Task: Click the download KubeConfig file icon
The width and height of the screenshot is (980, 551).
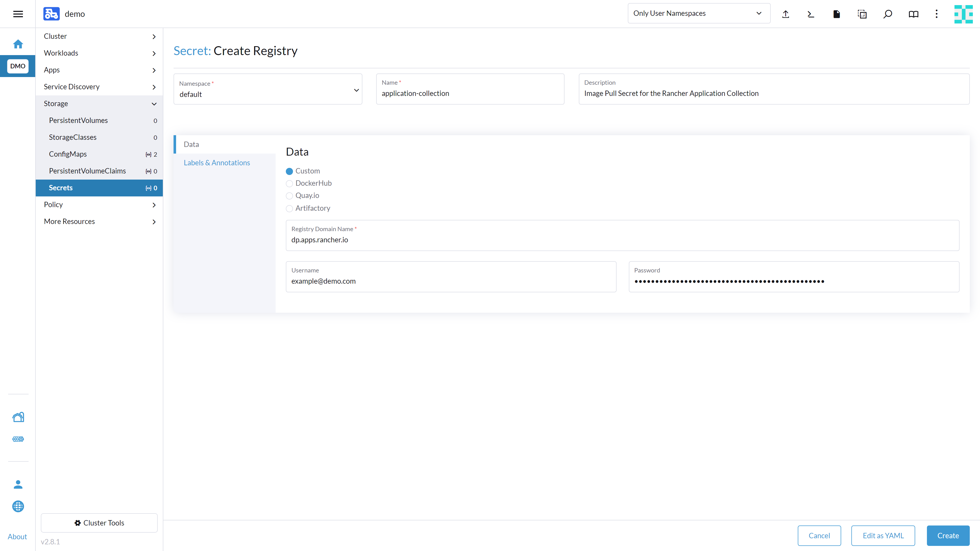Action: coord(836,14)
